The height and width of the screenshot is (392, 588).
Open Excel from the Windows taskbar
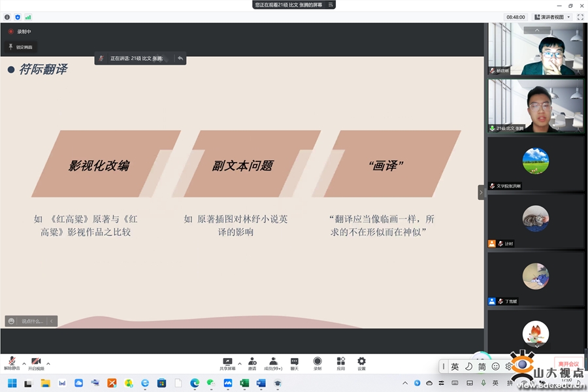click(244, 383)
